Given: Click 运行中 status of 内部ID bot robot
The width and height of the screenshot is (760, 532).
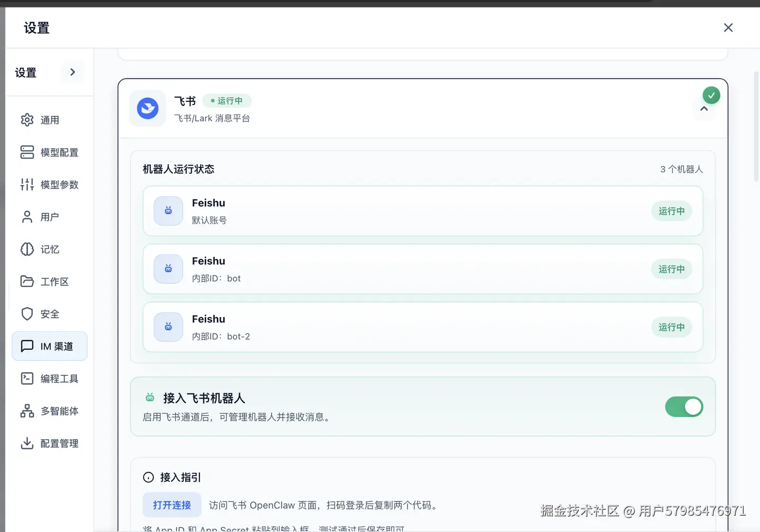Looking at the screenshot, I should coord(671,269).
